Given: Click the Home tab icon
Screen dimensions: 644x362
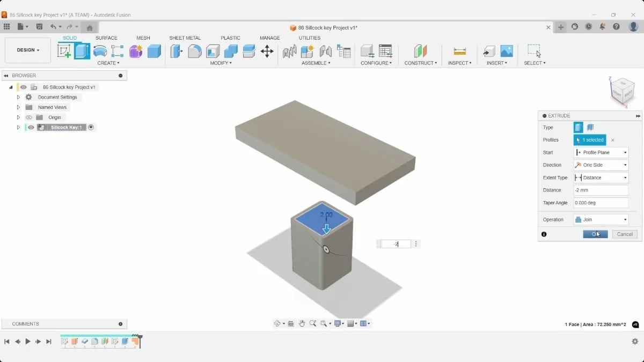Looking at the screenshot, I should click(90, 27).
